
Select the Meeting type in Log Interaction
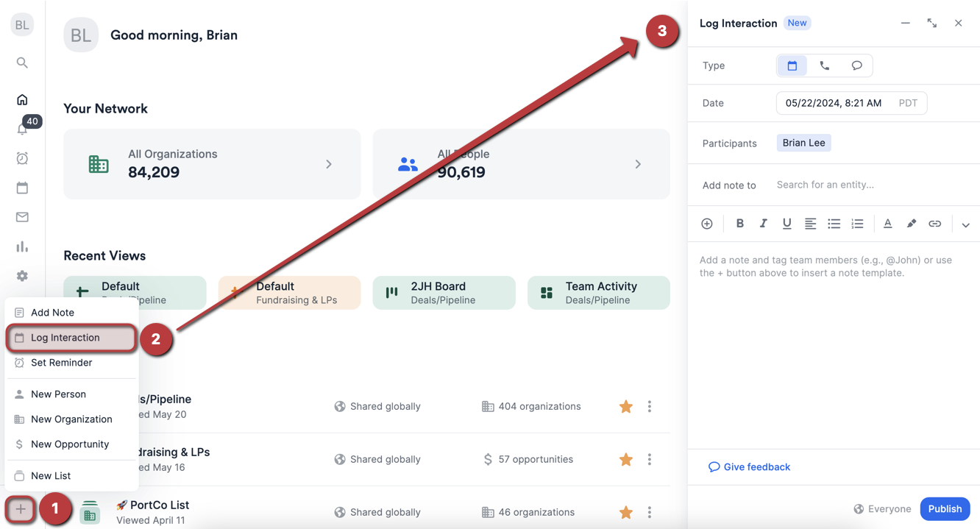(x=792, y=65)
